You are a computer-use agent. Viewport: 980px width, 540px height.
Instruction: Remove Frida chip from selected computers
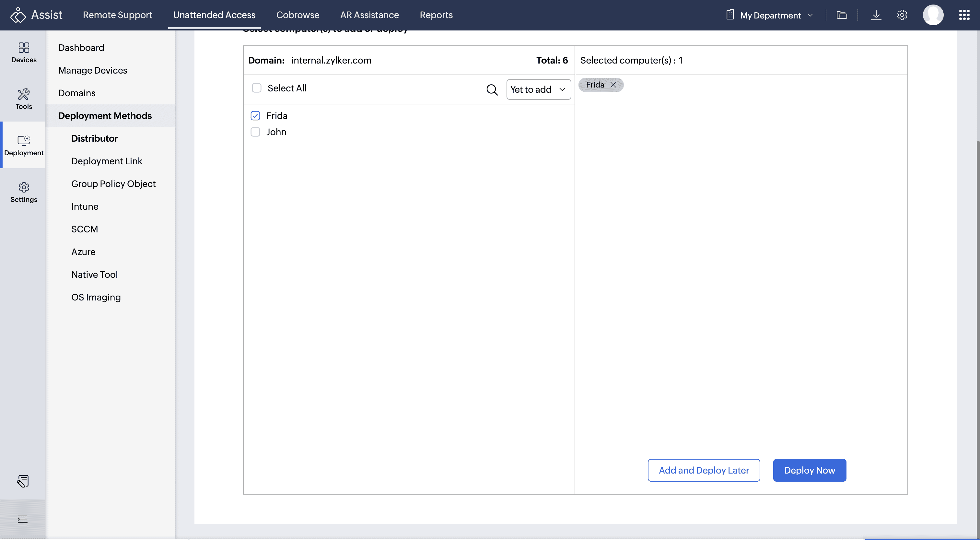click(613, 85)
